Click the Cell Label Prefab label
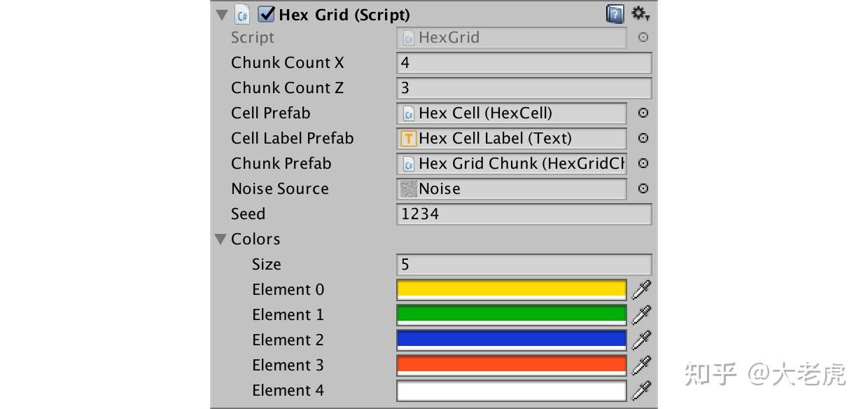Viewport: 868px width, 409px height. coord(293,138)
